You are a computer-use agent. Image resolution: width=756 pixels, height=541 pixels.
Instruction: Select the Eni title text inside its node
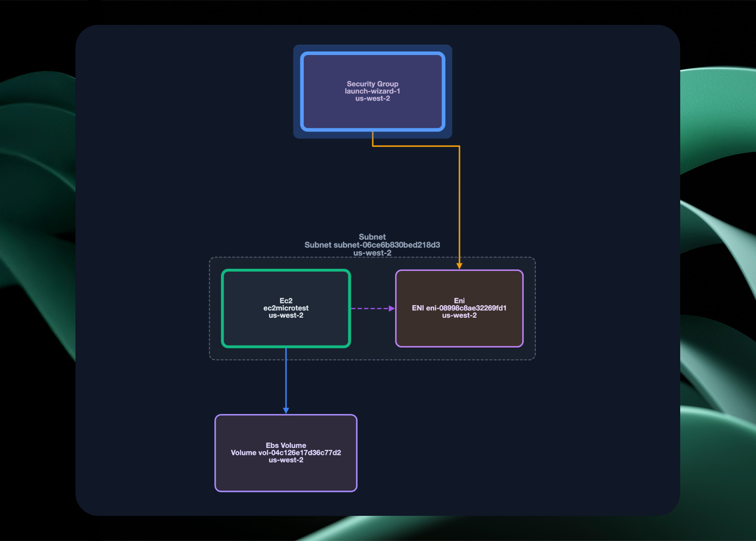tap(459, 300)
